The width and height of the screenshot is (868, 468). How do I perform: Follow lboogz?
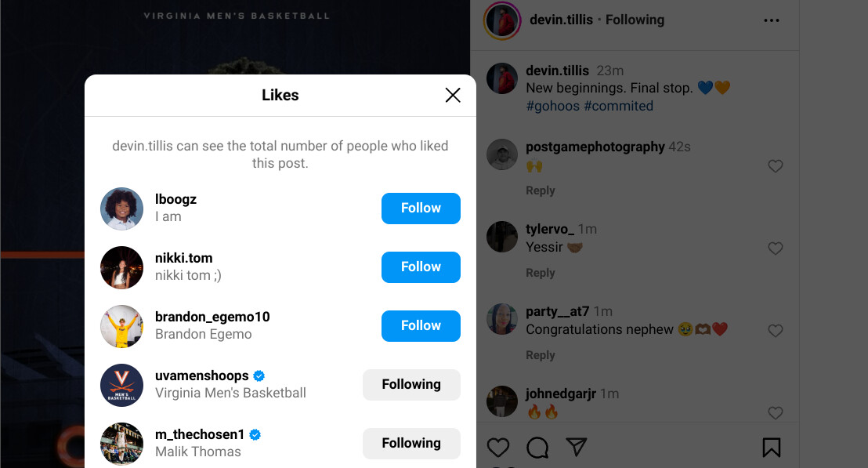click(421, 208)
